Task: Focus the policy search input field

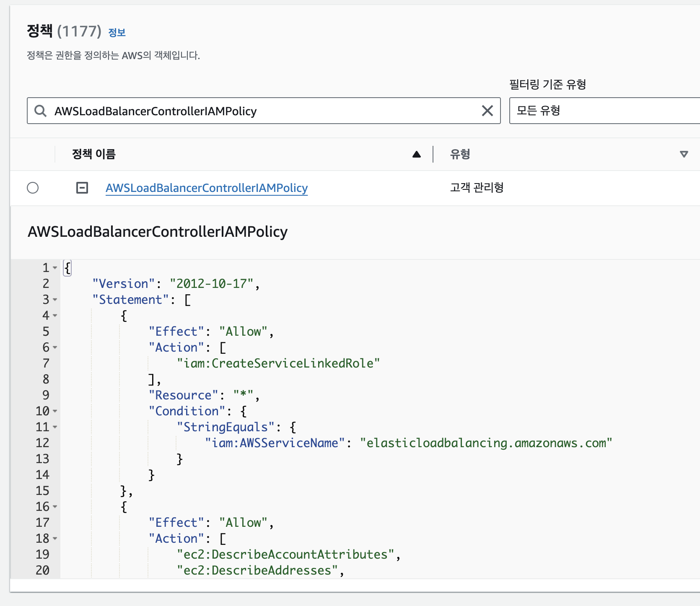Action: tap(264, 111)
